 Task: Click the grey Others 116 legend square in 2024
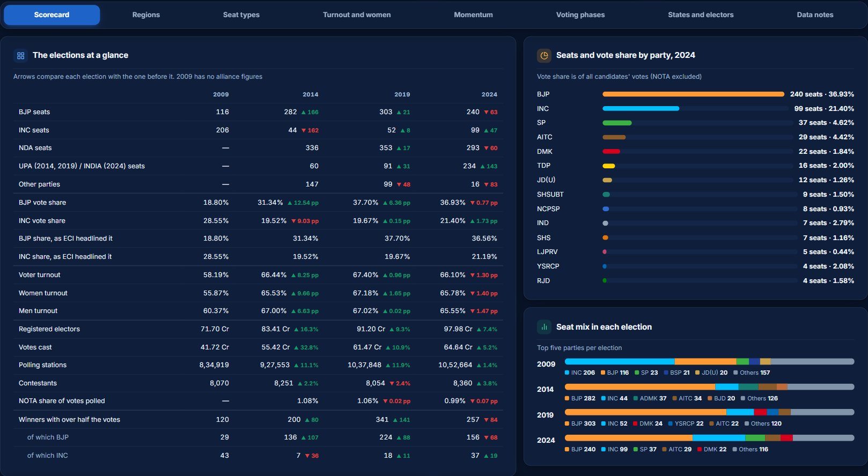coord(734,449)
